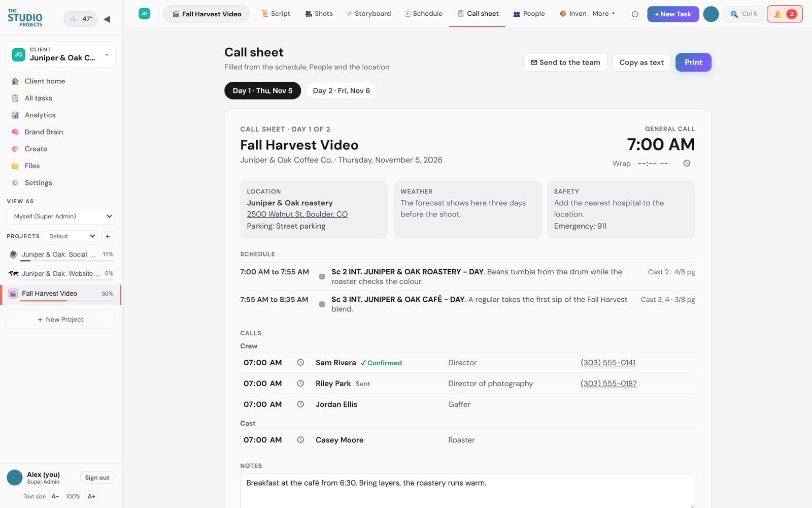Open the 2500 Walnut St address link

(x=297, y=214)
